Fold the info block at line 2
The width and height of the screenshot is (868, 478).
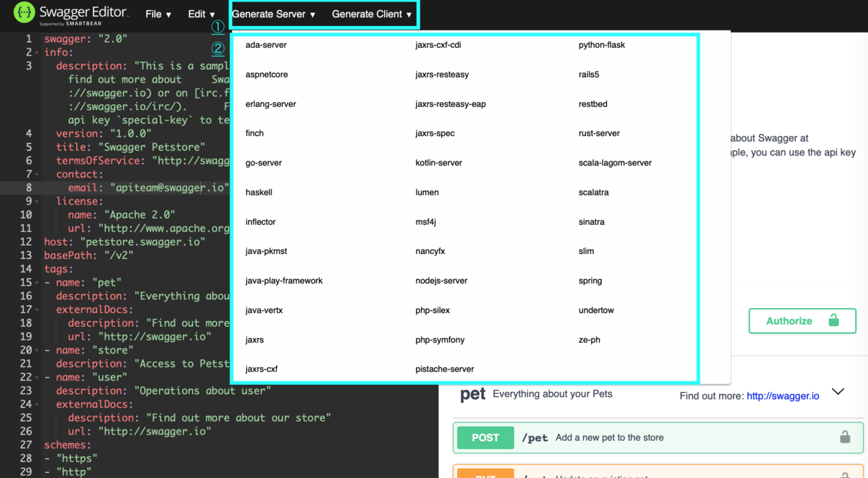coord(38,53)
